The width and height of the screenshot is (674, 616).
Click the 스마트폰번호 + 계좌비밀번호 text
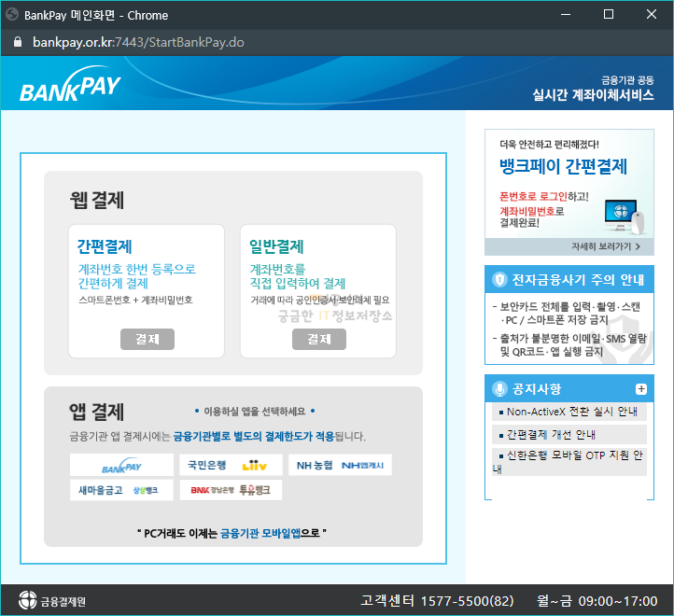point(135,300)
